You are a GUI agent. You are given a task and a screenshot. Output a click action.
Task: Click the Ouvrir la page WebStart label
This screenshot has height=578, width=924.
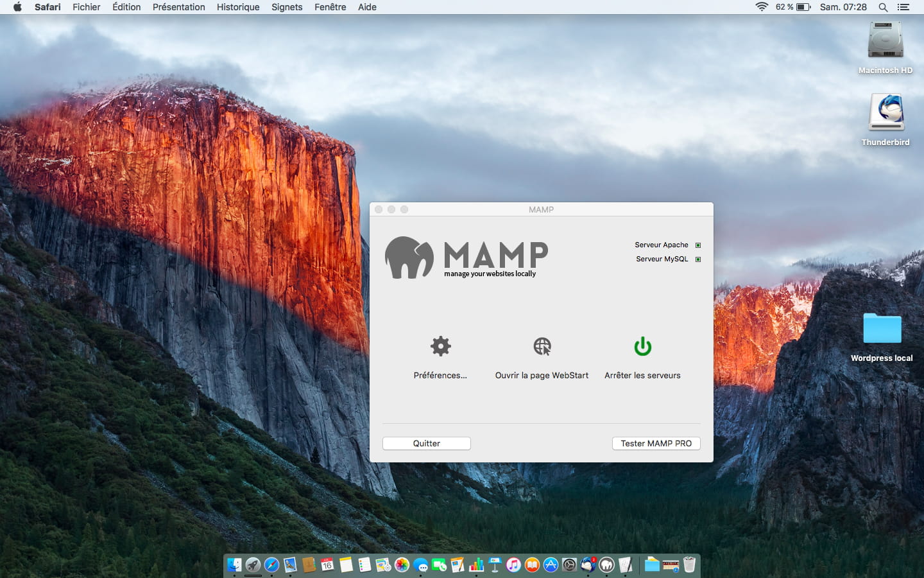(x=542, y=376)
